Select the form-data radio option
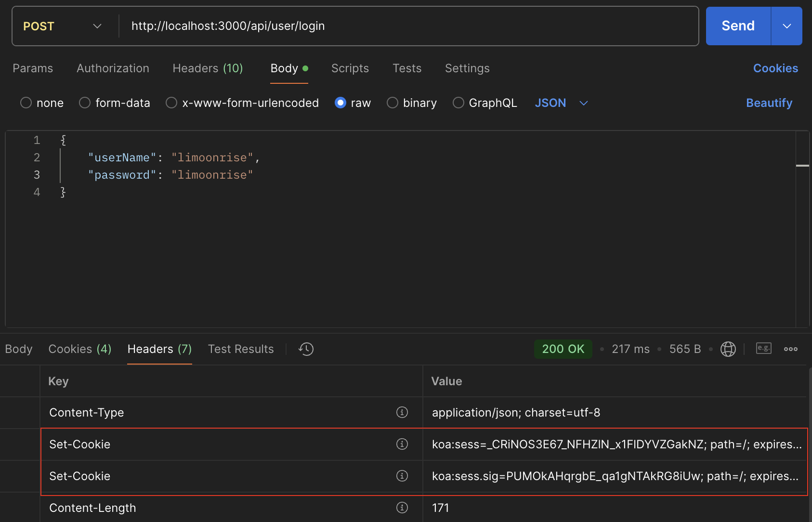The width and height of the screenshot is (812, 522). [x=85, y=103]
